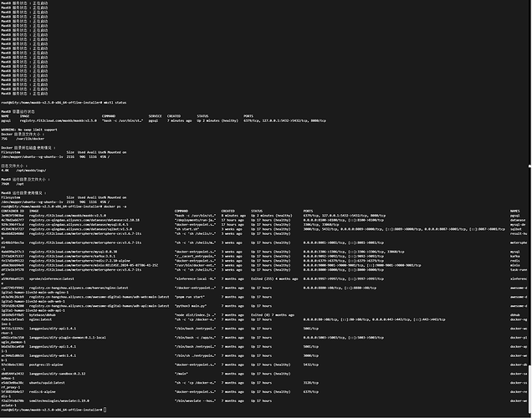Click the NAMES column header in the docker table

515,211
